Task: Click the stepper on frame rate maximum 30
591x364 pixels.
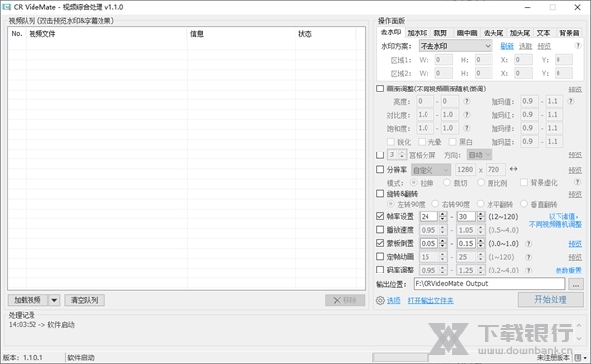Action: click(480, 216)
